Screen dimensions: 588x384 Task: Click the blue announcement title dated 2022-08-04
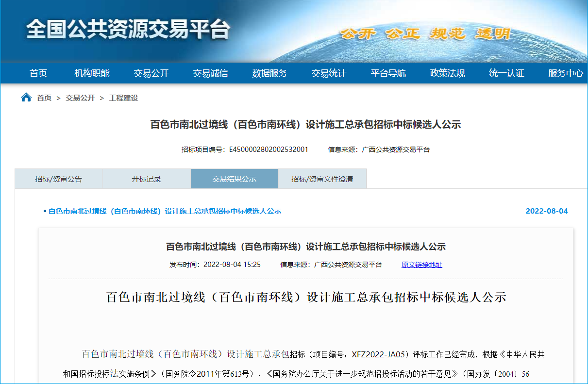click(165, 211)
